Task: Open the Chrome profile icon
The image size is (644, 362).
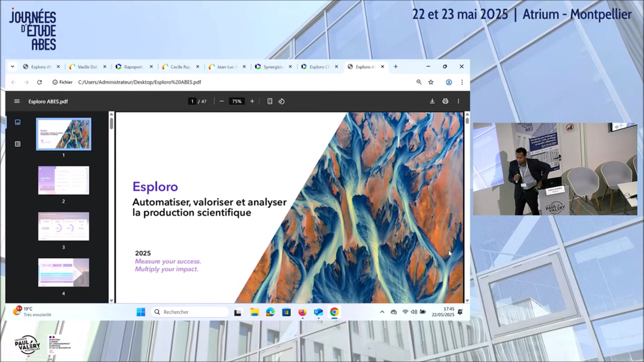Action: pyautogui.click(x=449, y=82)
